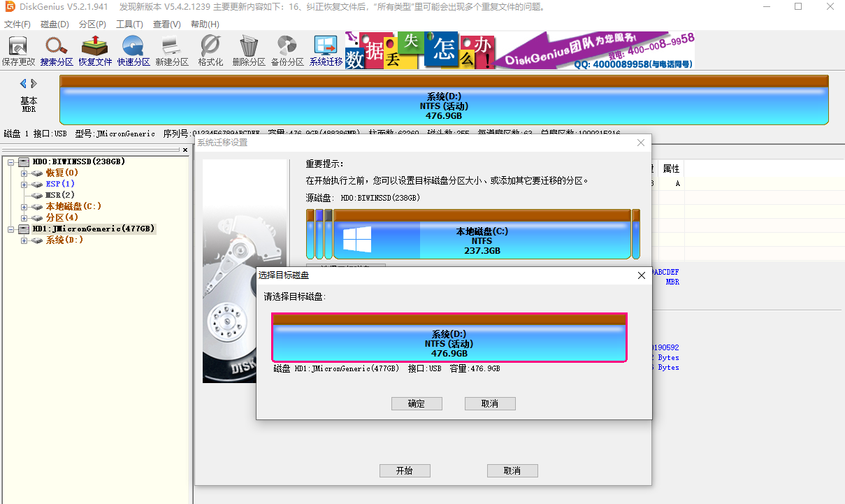Expand the ESP(1) partition node
845x504 pixels.
[24, 184]
